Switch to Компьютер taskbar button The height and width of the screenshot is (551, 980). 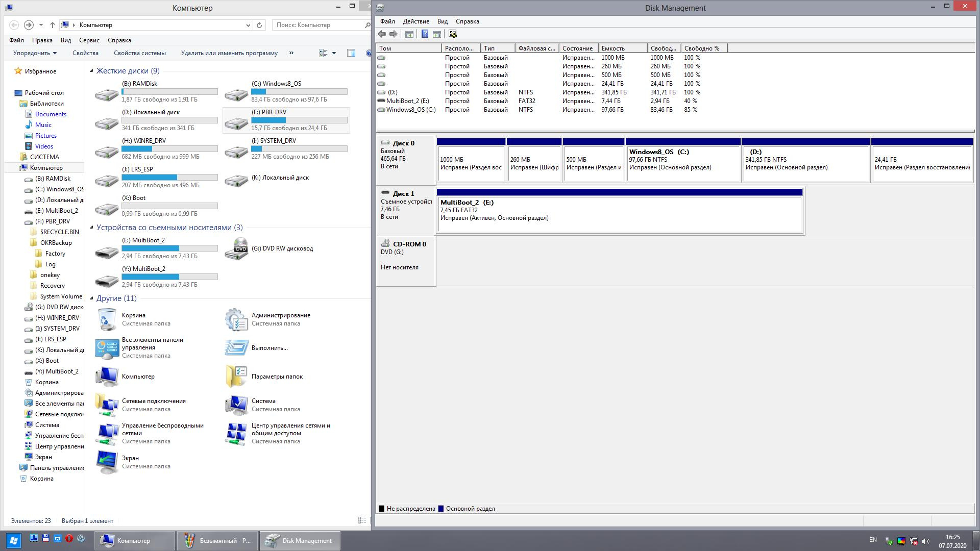[135, 541]
